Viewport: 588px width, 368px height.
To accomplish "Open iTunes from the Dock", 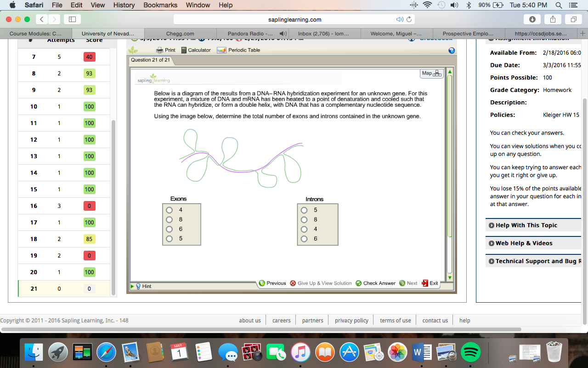I will (x=300, y=352).
